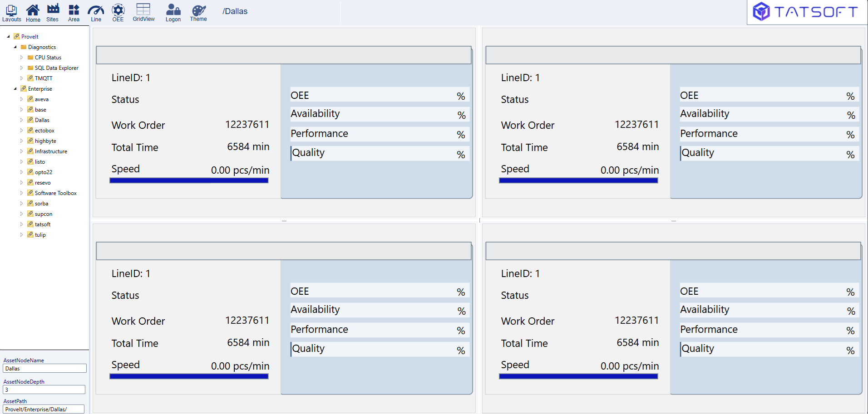The image size is (868, 414).
Task: Expand the CPU Status node arrow
Action: coord(21,58)
